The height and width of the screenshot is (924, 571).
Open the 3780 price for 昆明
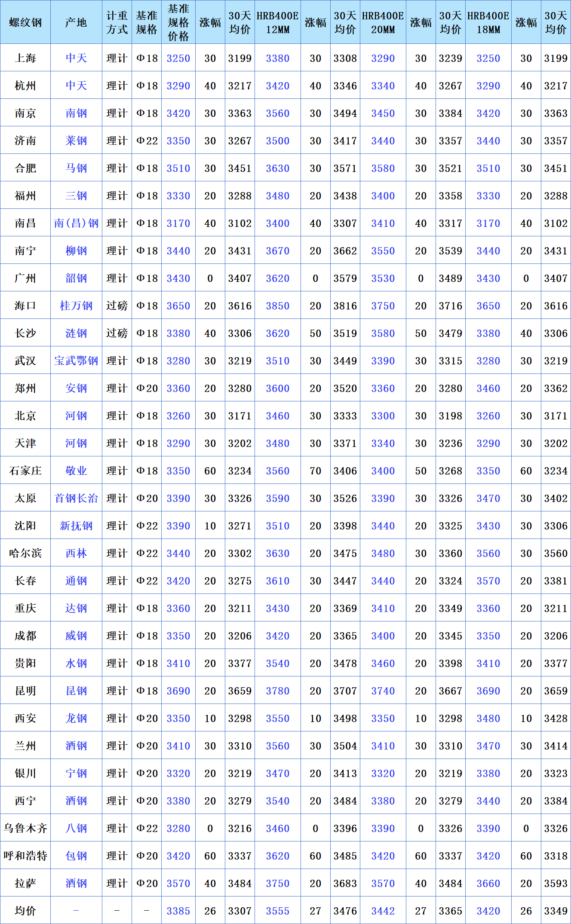click(x=278, y=691)
